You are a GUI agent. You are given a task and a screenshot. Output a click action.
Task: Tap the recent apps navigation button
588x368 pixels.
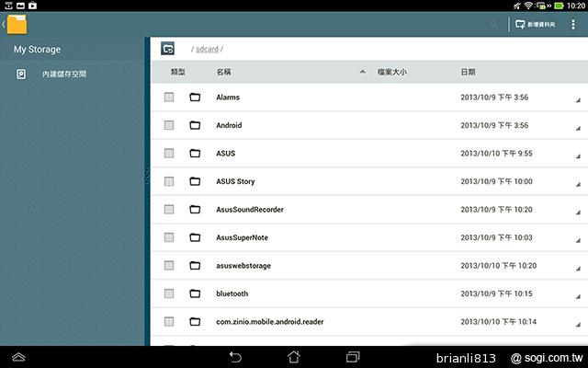tap(353, 357)
